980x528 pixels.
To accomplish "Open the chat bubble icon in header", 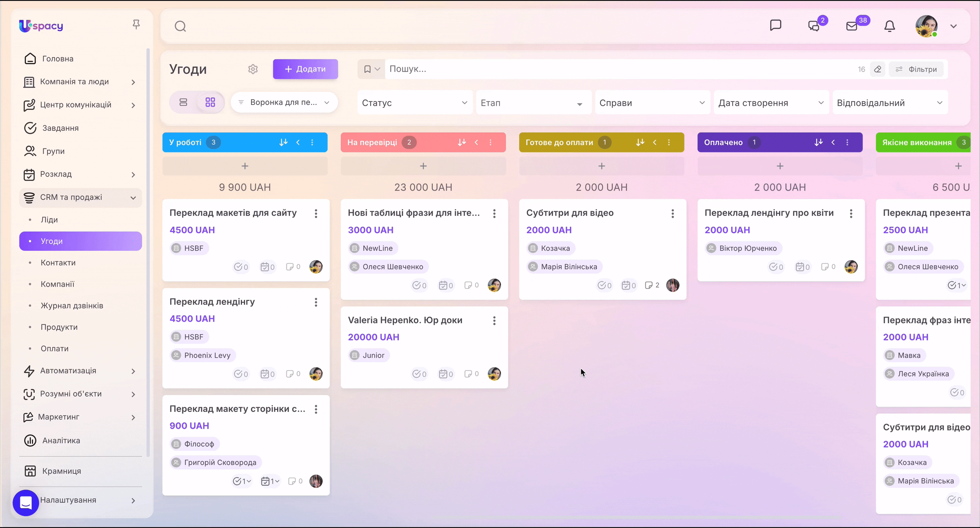I will pyautogui.click(x=776, y=25).
